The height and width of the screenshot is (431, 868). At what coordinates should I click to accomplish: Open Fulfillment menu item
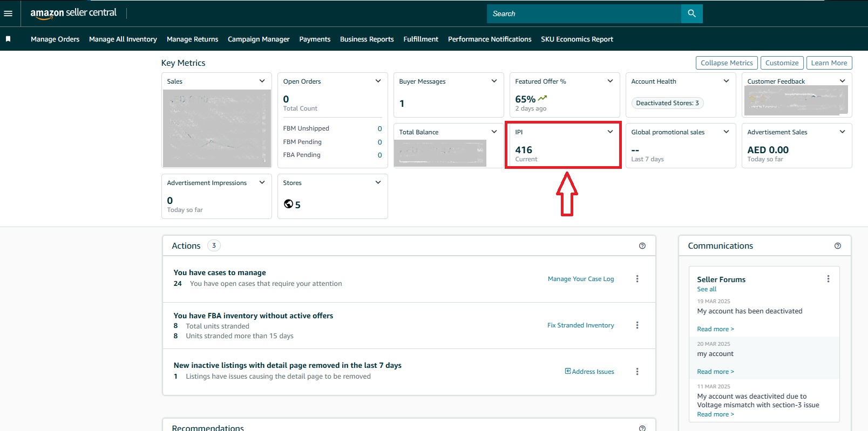[421, 39]
